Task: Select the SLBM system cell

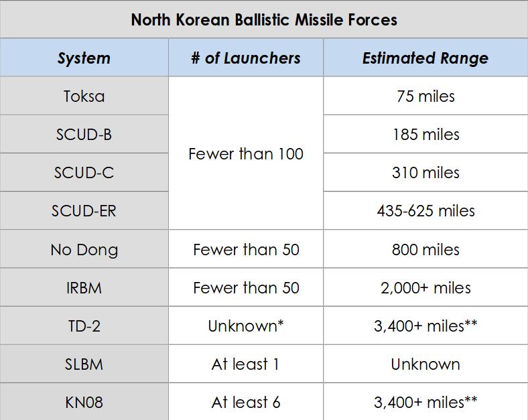Action: point(84,364)
